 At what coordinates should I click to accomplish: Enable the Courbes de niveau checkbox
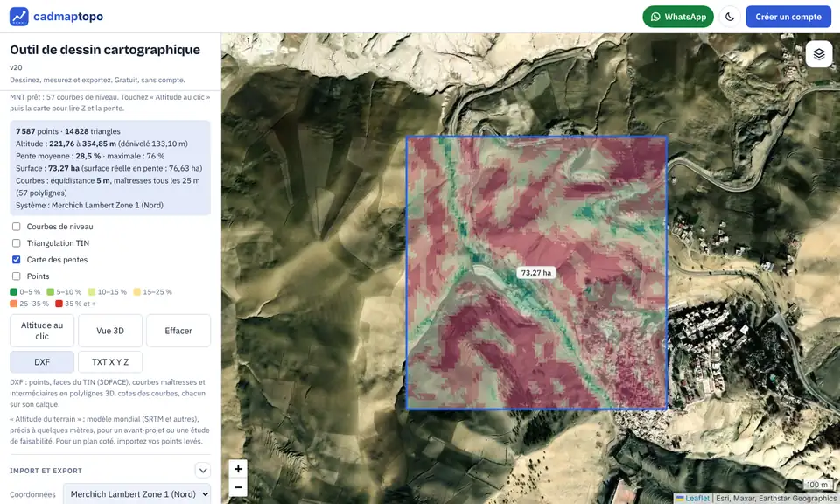(x=16, y=227)
